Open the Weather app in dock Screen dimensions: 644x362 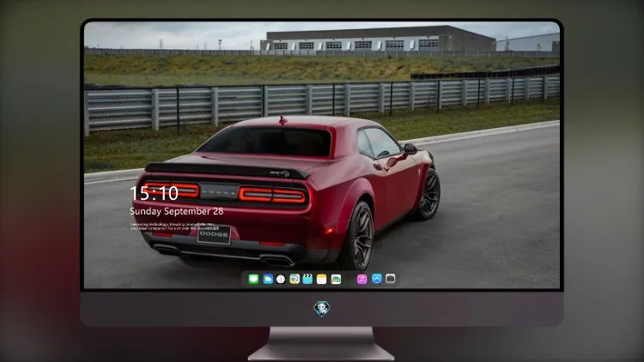268,279
